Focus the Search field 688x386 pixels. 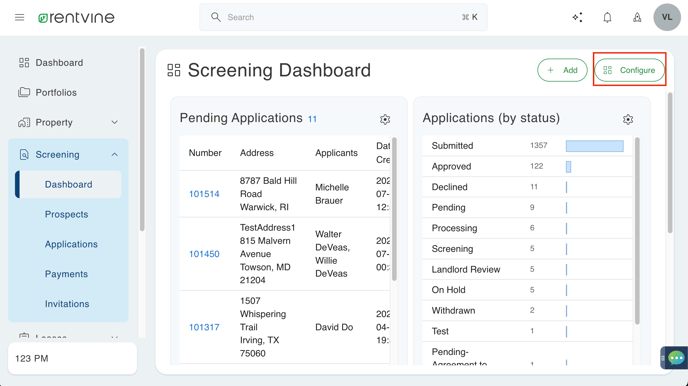[343, 17]
